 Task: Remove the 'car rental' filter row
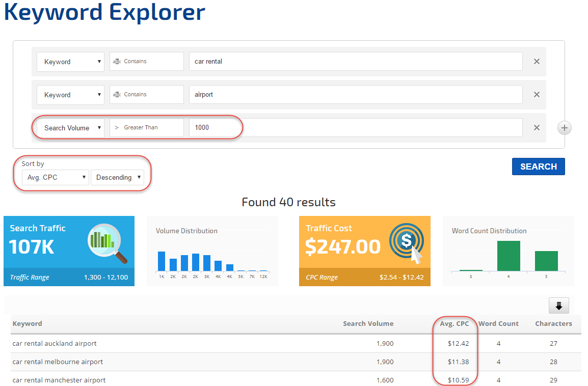point(536,62)
